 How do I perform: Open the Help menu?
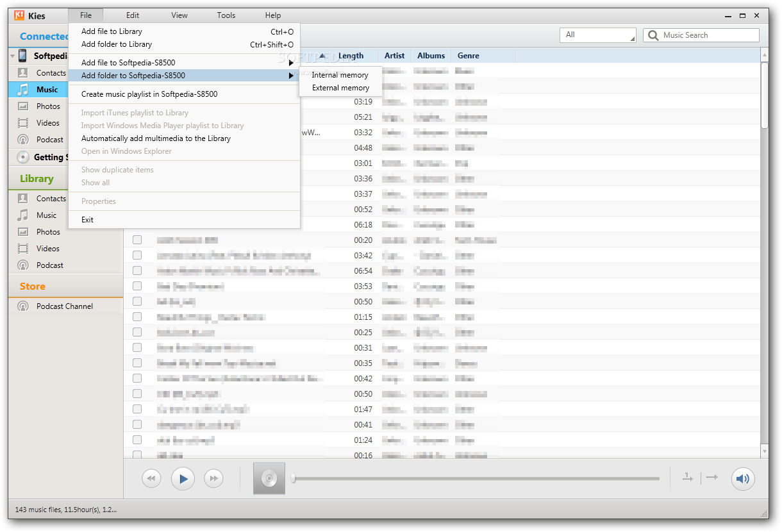click(x=273, y=15)
